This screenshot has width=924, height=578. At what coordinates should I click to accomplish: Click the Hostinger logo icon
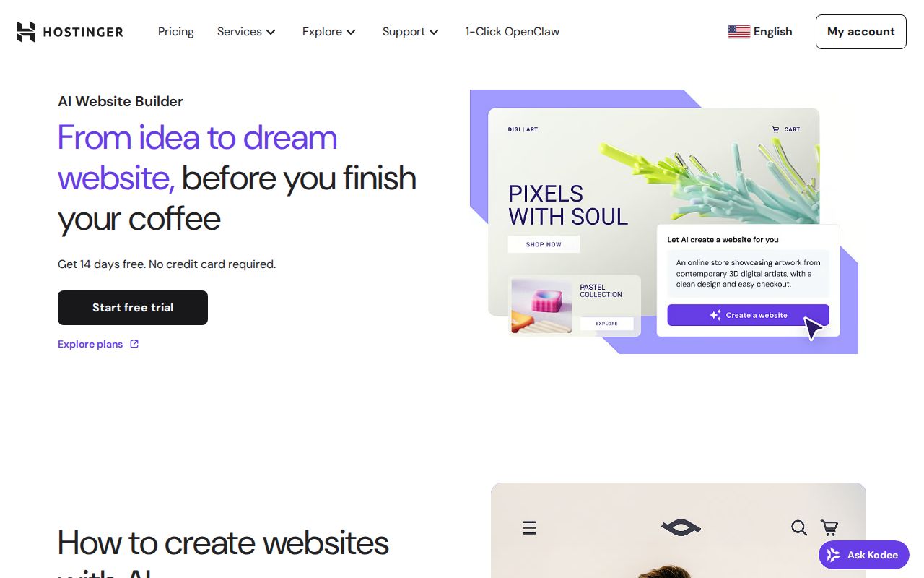[x=27, y=32]
